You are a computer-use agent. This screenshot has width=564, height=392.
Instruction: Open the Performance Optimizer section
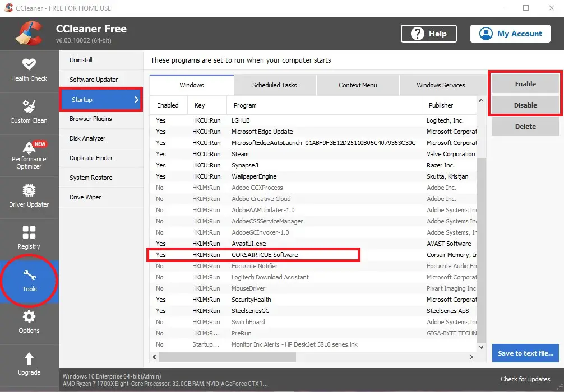pos(29,156)
